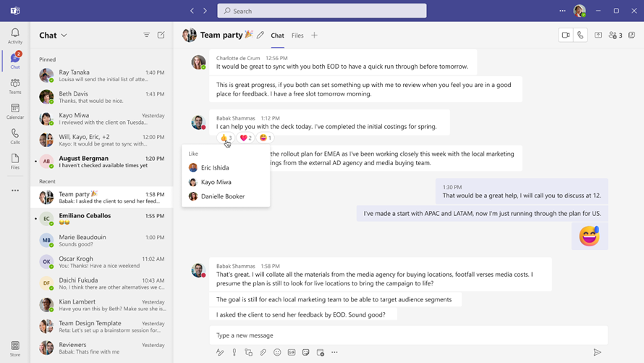This screenshot has width=644, height=363.
Task: Insert a GIF
Action: click(292, 352)
